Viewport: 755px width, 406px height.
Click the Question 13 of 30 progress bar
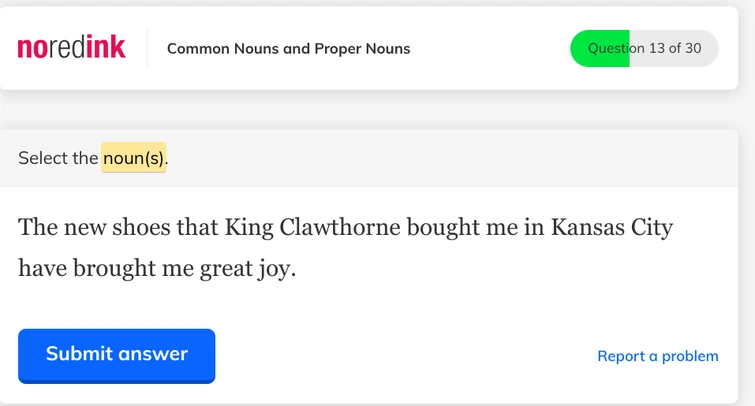[643, 48]
